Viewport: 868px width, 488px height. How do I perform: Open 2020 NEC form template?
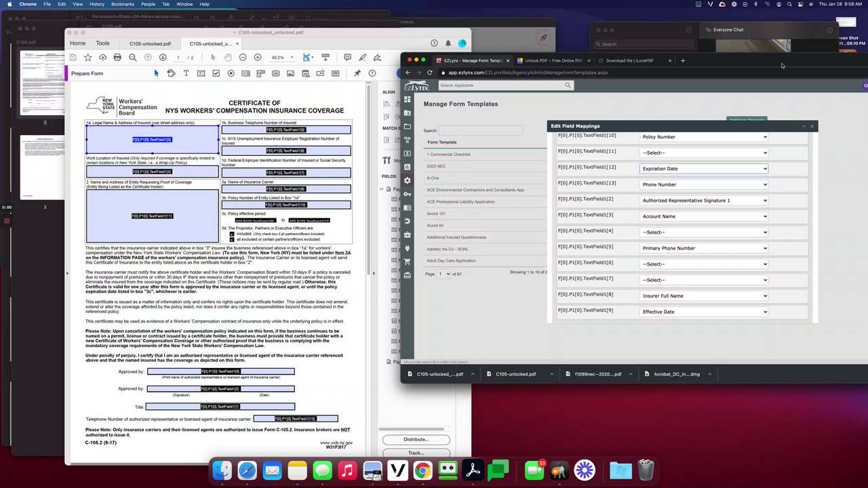coord(436,166)
